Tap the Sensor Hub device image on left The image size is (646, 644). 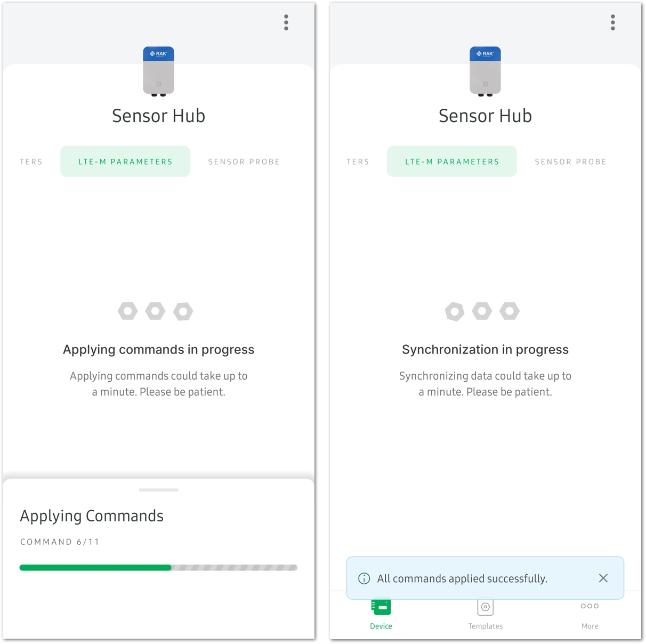pyautogui.click(x=158, y=71)
